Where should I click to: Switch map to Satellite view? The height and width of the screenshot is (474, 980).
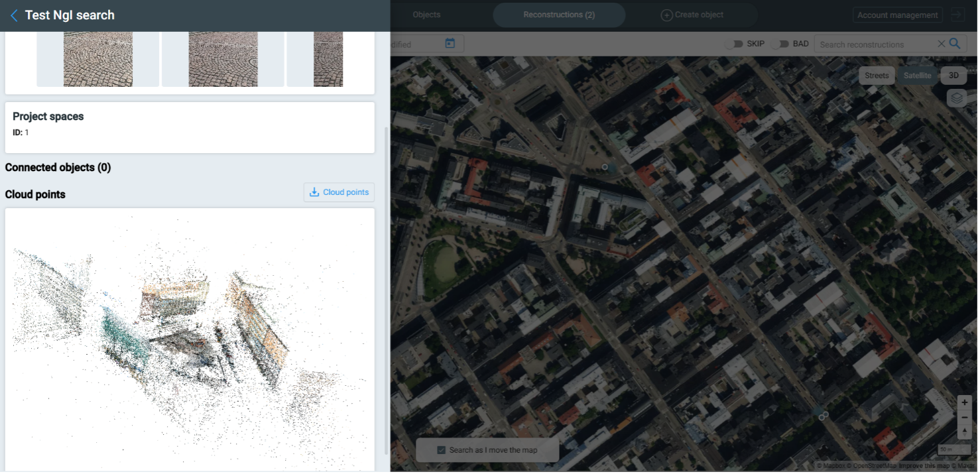[x=917, y=76]
